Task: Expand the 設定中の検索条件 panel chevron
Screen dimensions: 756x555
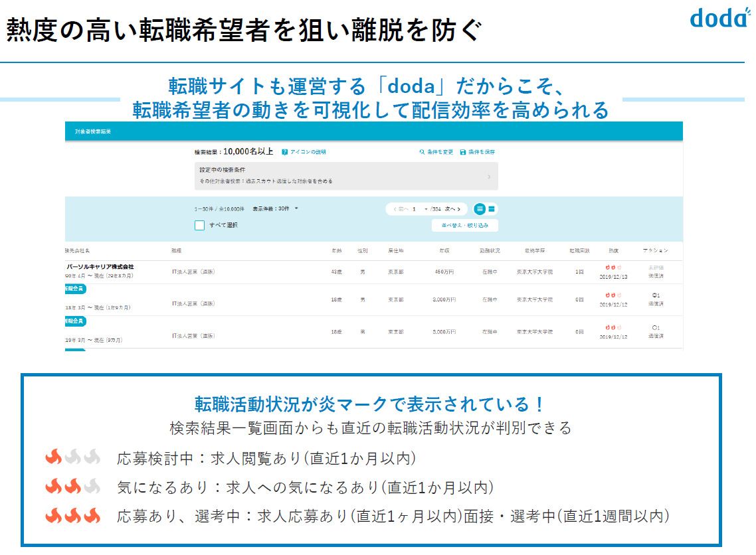Action: coord(489,177)
